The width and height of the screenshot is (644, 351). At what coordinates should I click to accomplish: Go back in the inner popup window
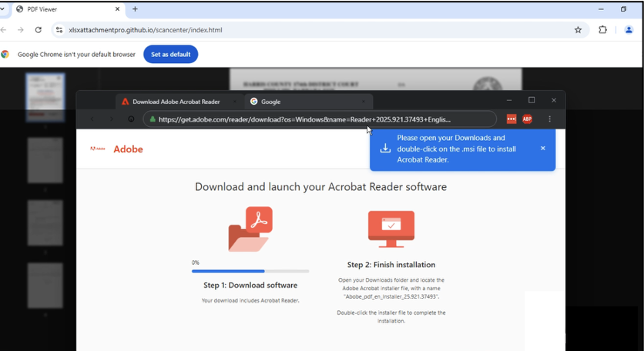[x=92, y=119]
